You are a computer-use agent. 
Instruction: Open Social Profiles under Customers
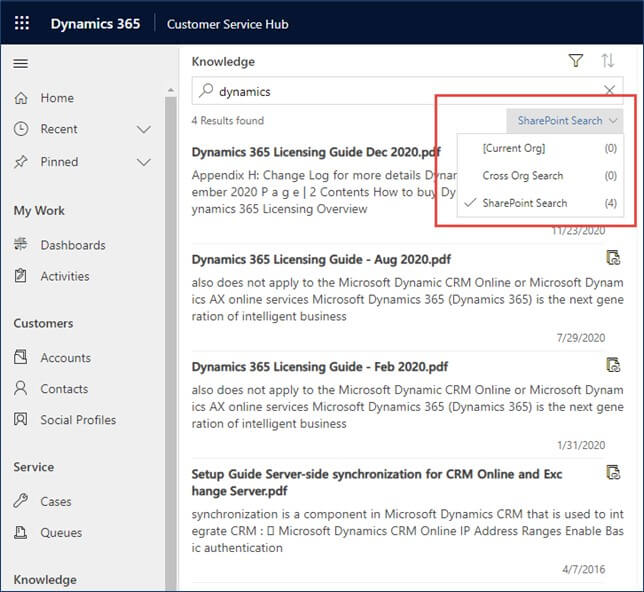tap(78, 420)
